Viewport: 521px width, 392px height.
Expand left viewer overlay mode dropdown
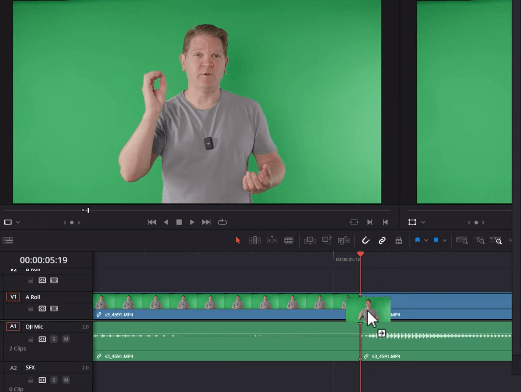(x=18, y=222)
